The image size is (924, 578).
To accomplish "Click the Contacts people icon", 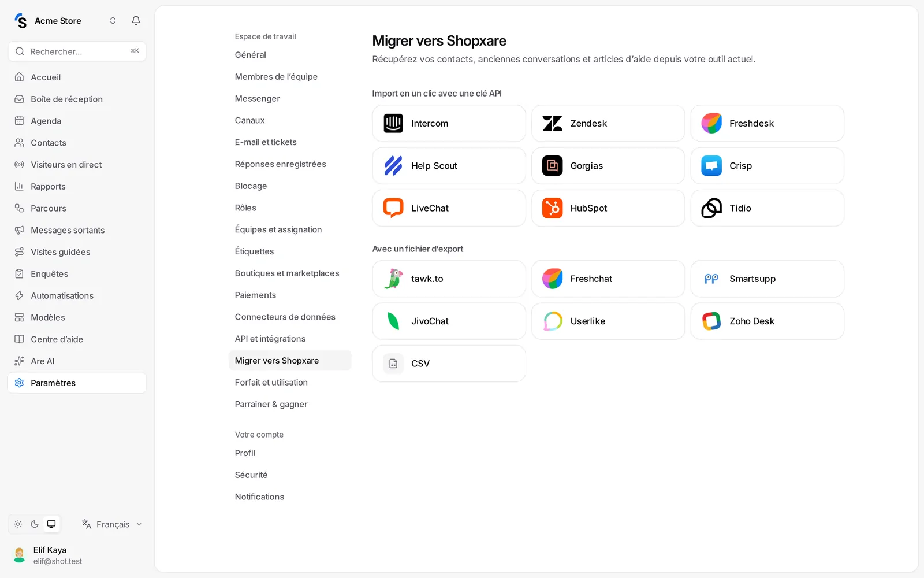I will pos(19,143).
